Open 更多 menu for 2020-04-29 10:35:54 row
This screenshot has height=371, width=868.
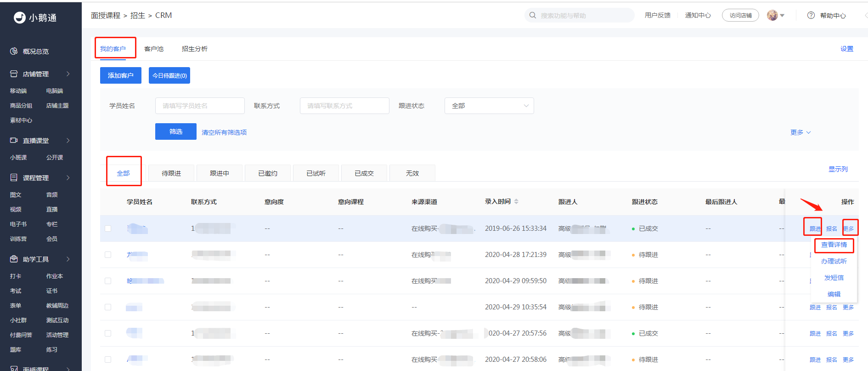[848, 307]
